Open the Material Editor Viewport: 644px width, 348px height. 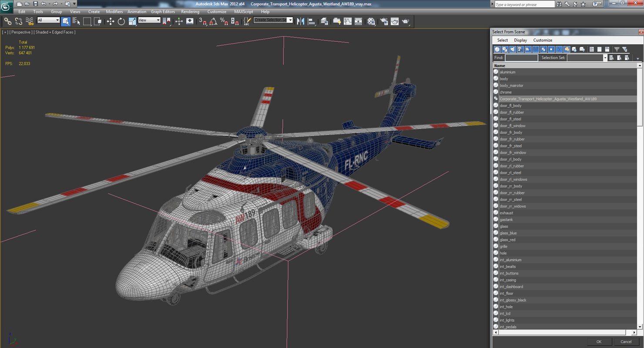point(371,21)
